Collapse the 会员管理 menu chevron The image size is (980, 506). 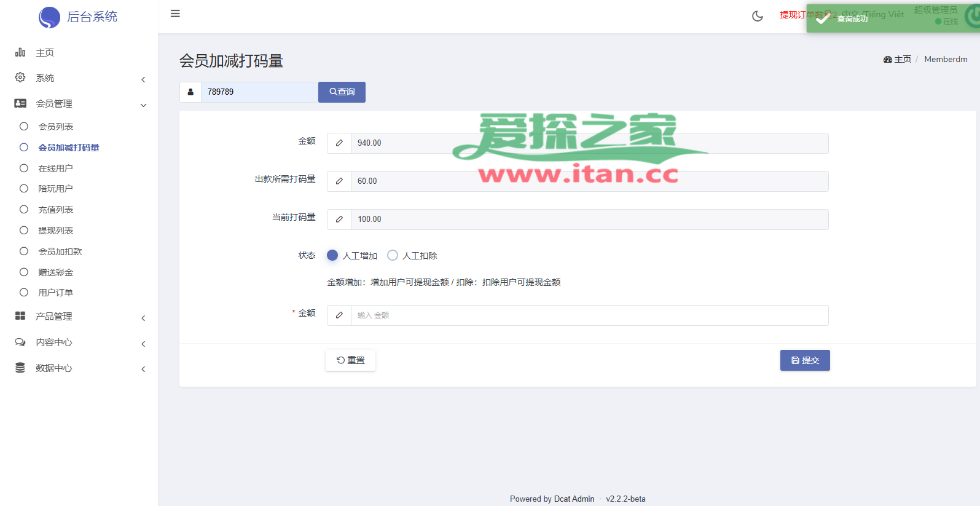pos(143,105)
